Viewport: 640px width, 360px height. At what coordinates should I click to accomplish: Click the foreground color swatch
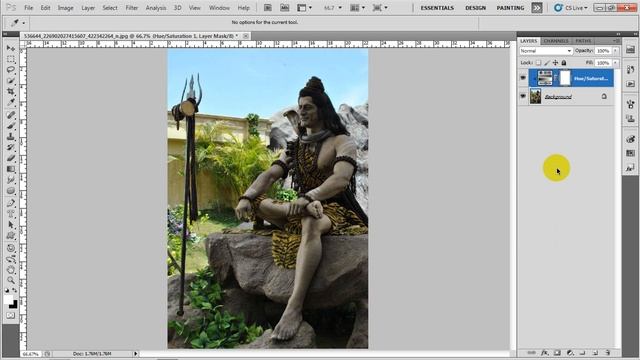[8, 300]
